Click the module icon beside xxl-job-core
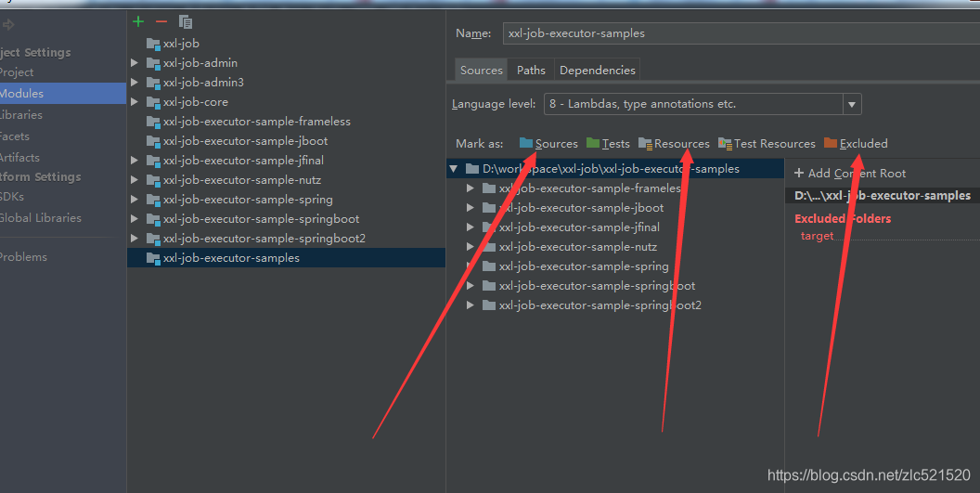Screen dimensions: 980x493 point(153,102)
